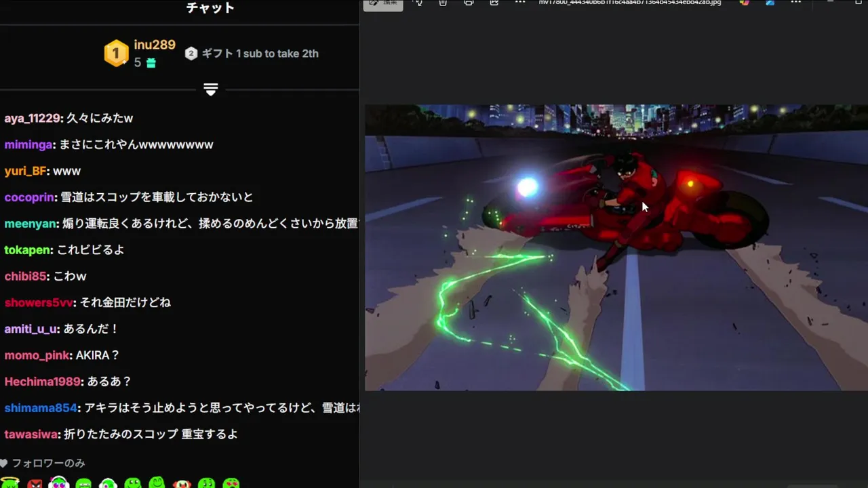Click the message 'AKIRA？'
Image resolution: width=868 pixels, height=488 pixels.
(x=98, y=355)
